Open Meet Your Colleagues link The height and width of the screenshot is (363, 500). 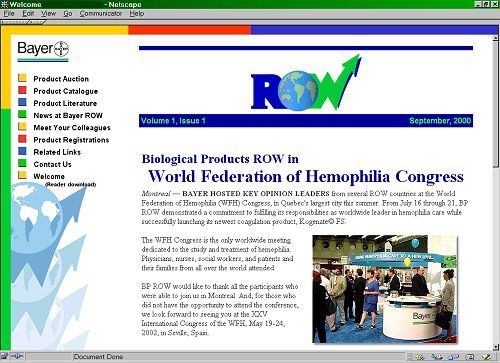[x=72, y=128]
